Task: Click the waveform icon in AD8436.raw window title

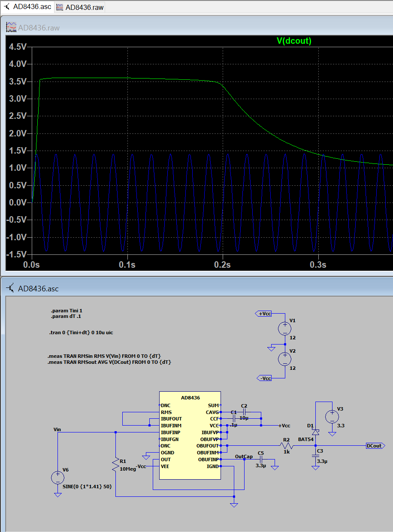Action: [10, 27]
